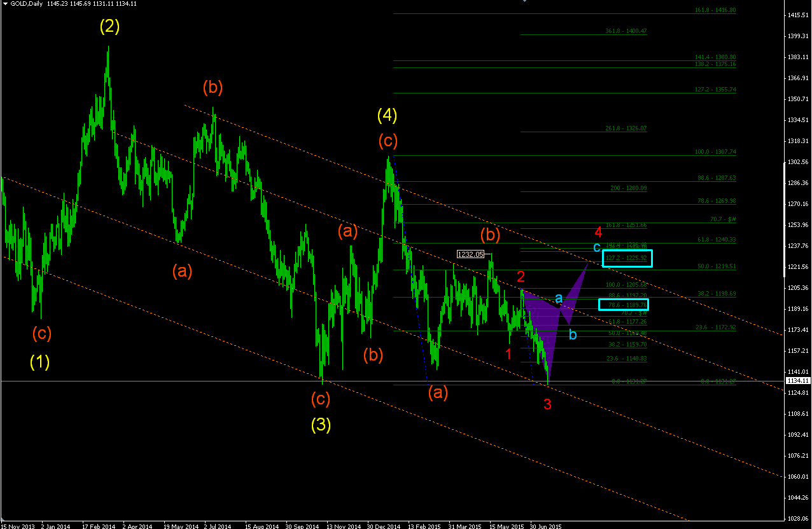Click Fibonacci level 161.8 - 1251.66
The image size is (812, 529).
[x=626, y=225]
